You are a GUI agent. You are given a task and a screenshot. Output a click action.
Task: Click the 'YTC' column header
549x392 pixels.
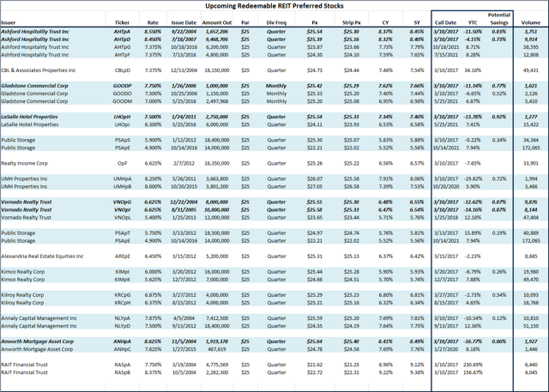pos(473,23)
